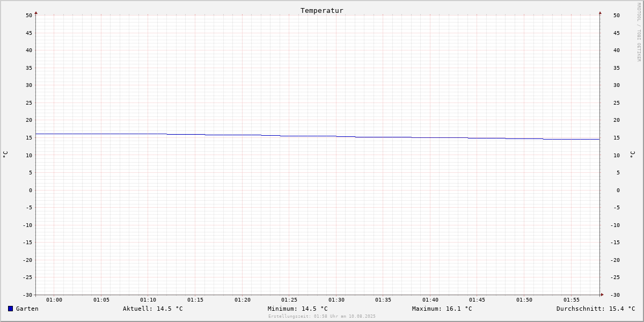Click the blue Garten legend color box

10,309
